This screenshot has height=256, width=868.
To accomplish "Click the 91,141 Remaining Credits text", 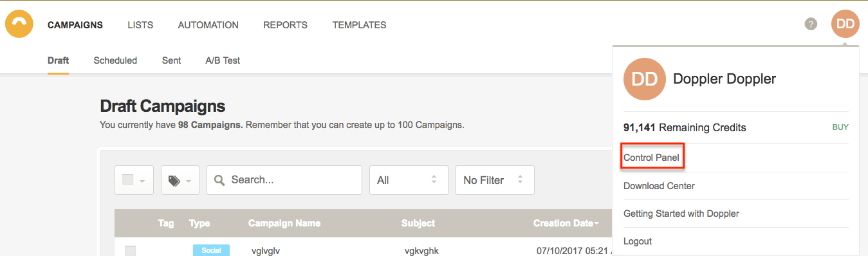I will 685,127.
